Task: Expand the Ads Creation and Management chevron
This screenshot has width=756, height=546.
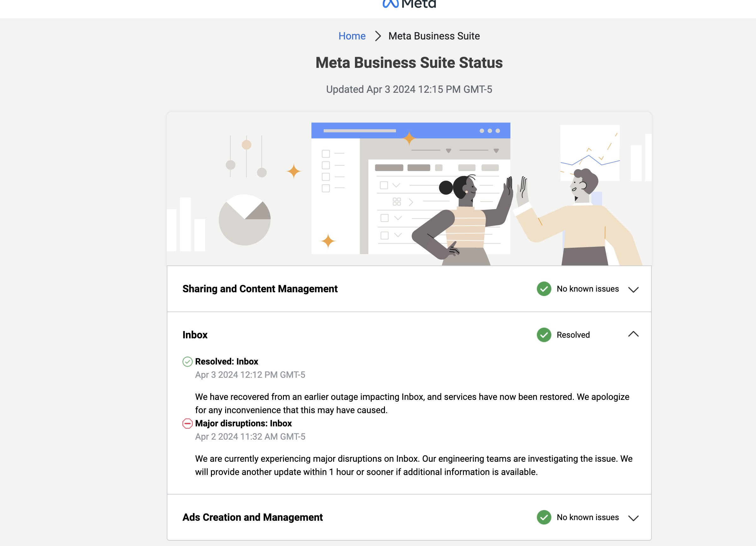Action: 633,518
